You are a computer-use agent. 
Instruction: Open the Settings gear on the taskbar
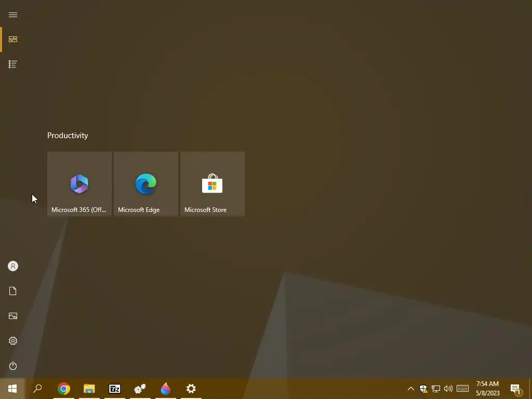point(191,389)
